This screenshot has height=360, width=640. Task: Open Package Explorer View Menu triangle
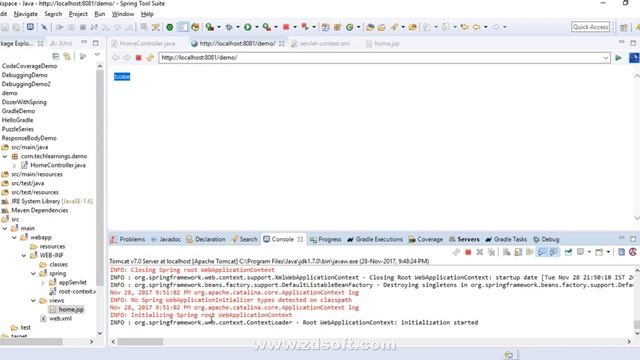pyautogui.click(x=97, y=55)
